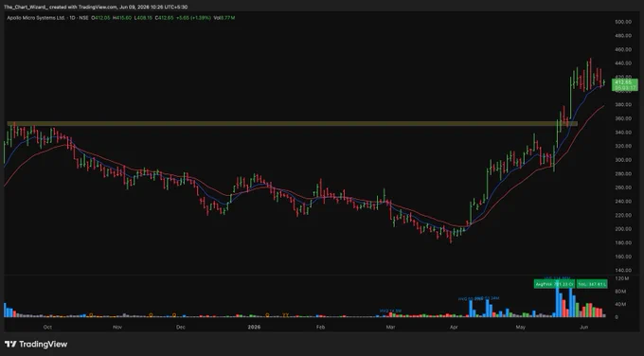Click the 80M volume scale label
Viewport: 644px width, 356px height.
tap(621, 292)
